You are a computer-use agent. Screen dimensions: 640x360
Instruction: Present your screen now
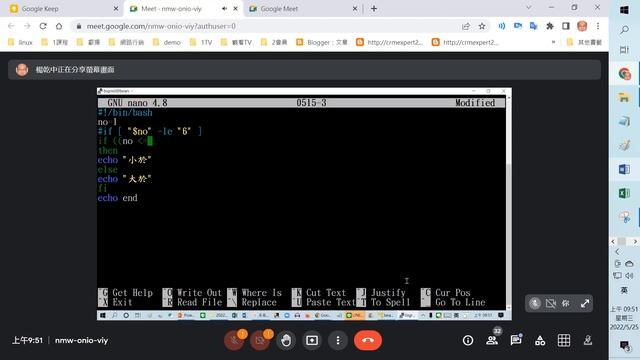pyautogui.click(x=312, y=340)
